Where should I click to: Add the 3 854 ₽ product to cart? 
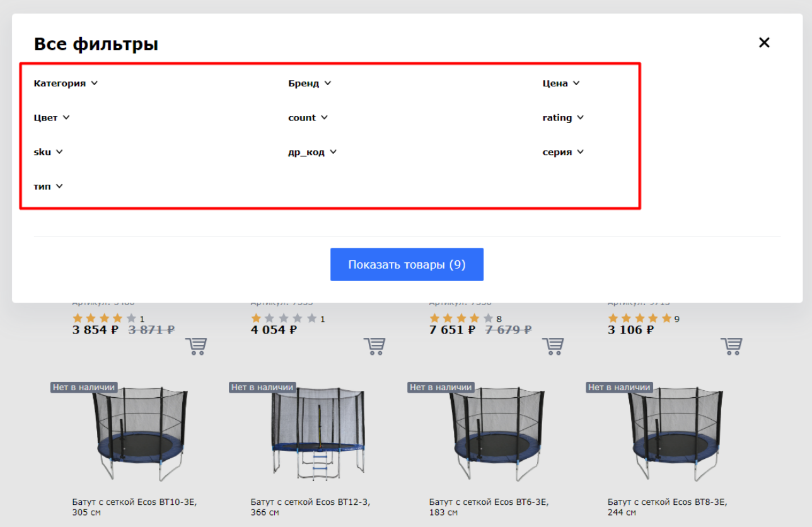(x=196, y=346)
